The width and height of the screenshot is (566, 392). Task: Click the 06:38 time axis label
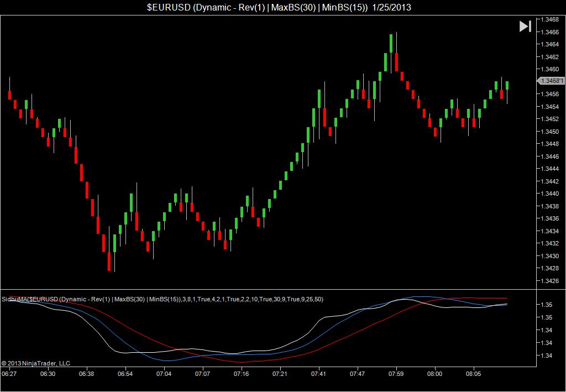pyautogui.click(x=86, y=374)
